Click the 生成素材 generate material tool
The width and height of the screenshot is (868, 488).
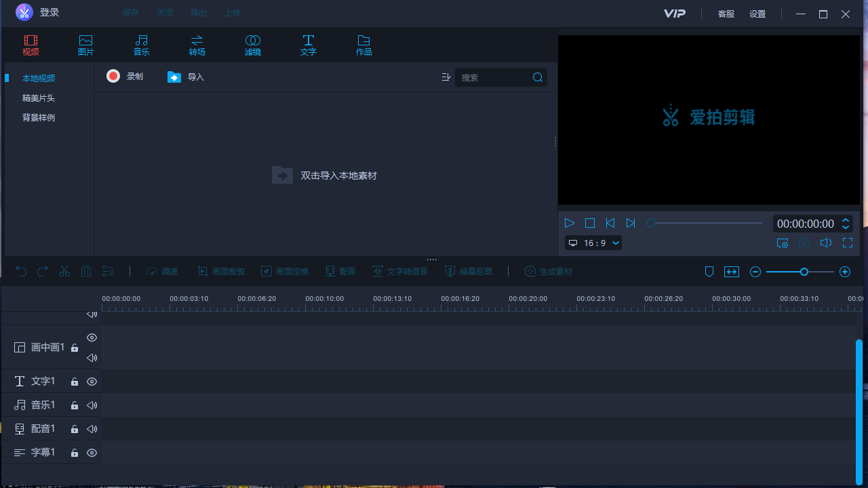(549, 271)
